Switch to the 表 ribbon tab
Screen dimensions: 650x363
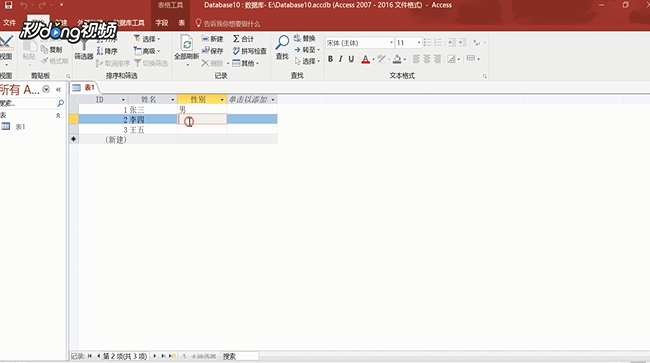click(x=182, y=23)
